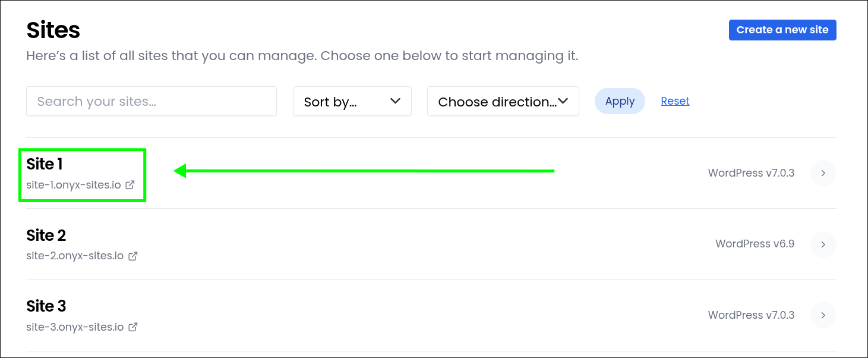Open the Choose direction dropdown

click(x=503, y=101)
